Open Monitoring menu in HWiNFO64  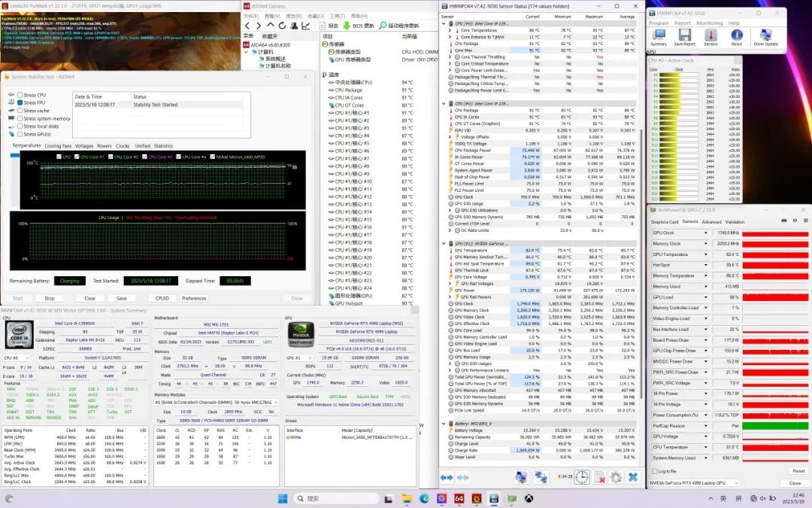[709, 23]
